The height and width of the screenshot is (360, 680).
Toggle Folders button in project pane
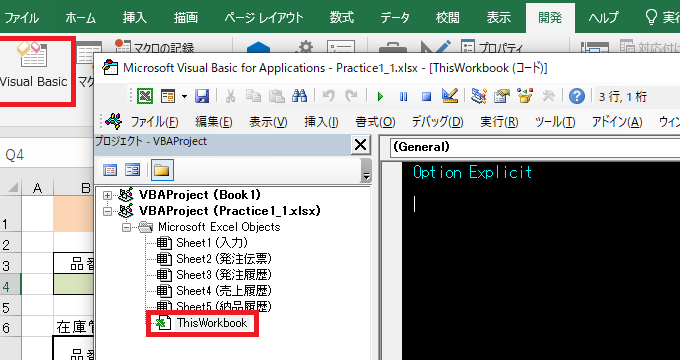click(162, 170)
